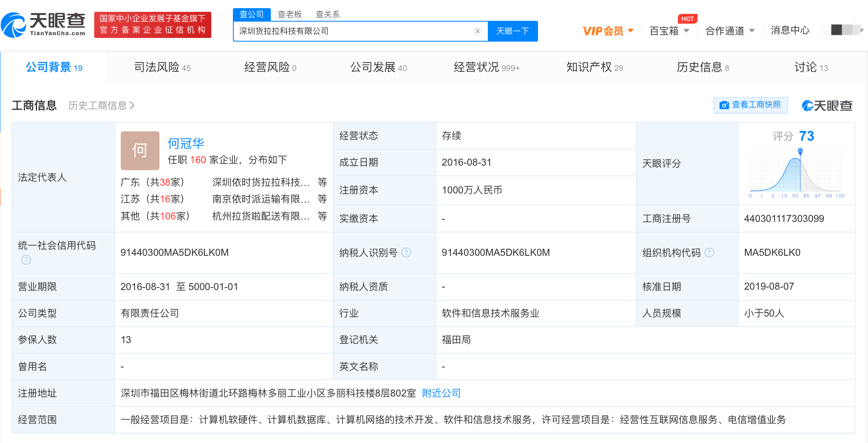Image resolution: width=868 pixels, height=443 pixels.
Task: Click the registered address text
Action: (268, 393)
